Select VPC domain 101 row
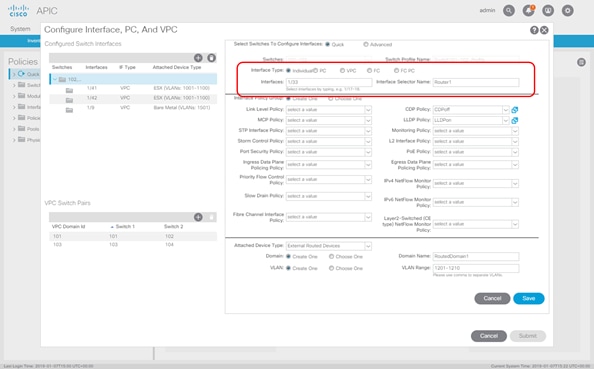Viewport: 594px width, 369px height. (x=133, y=236)
